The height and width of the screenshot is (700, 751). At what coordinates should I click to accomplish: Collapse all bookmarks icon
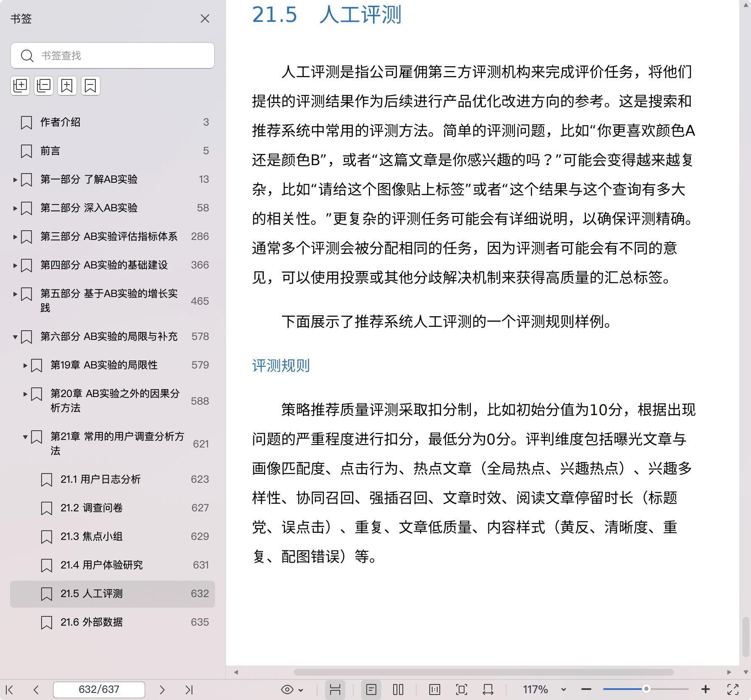click(x=44, y=86)
